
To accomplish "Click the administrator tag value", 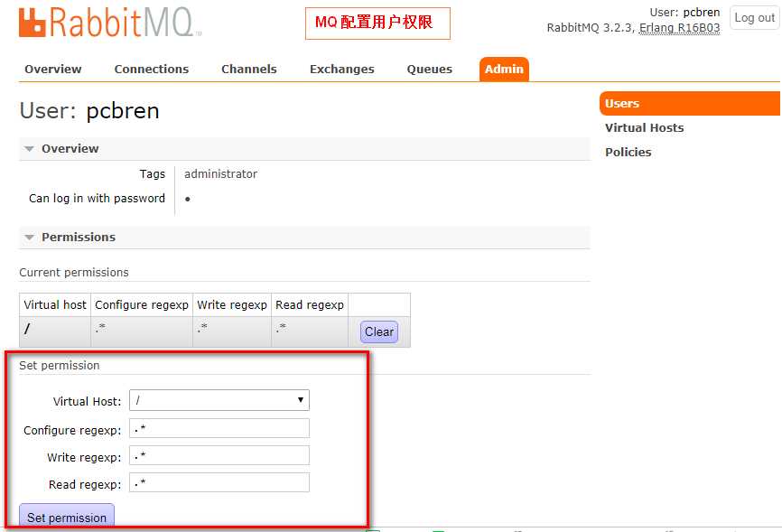I will tap(220, 173).
